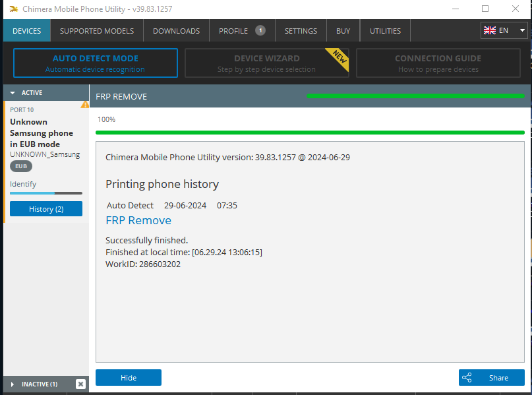
Task: Switch to the DEVICES tab
Action: point(27,31)
